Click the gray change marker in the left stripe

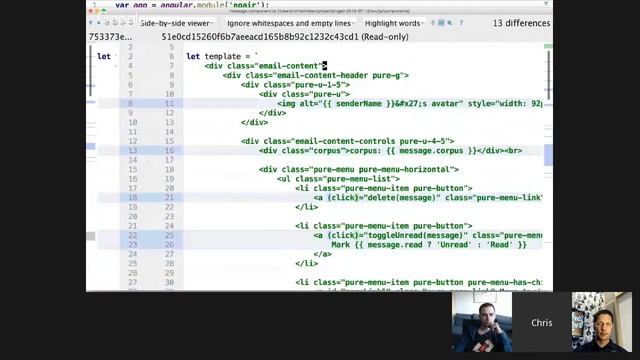(x=91, y=236)
